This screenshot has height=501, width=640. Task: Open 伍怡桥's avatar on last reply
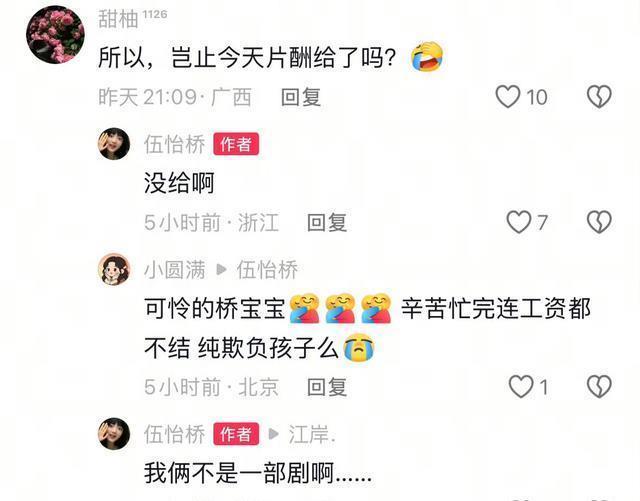114,434
